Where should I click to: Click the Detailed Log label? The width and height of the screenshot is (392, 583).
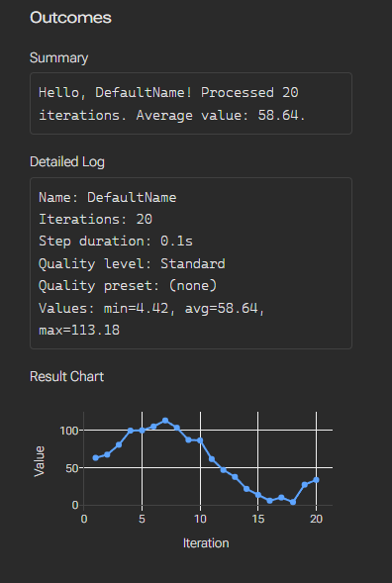(x=67, y=161)
